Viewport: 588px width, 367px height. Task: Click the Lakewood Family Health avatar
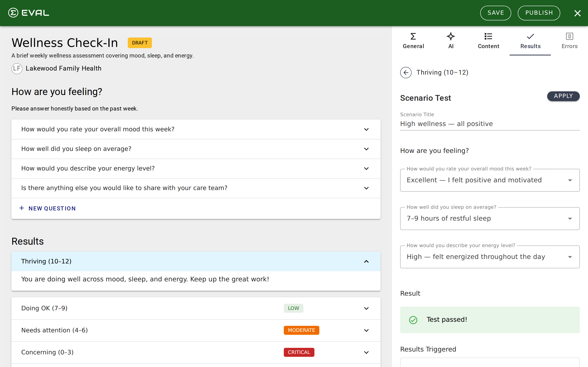tap(17, 69)
